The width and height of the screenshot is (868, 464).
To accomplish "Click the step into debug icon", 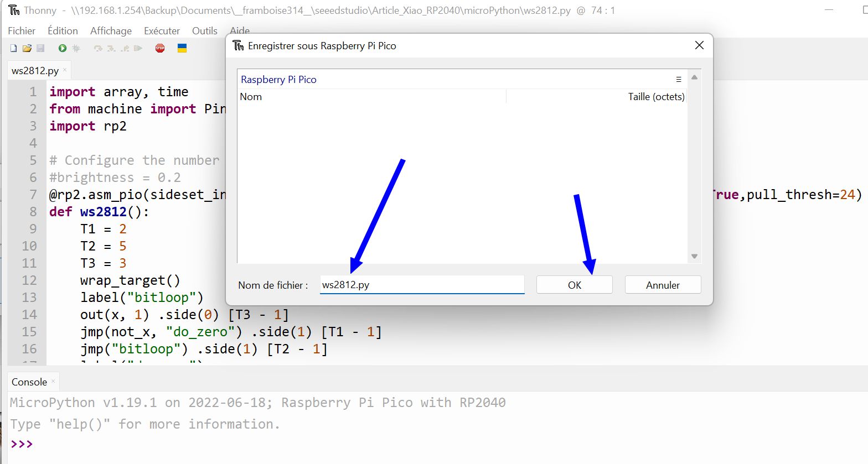I will click(111, 49).
